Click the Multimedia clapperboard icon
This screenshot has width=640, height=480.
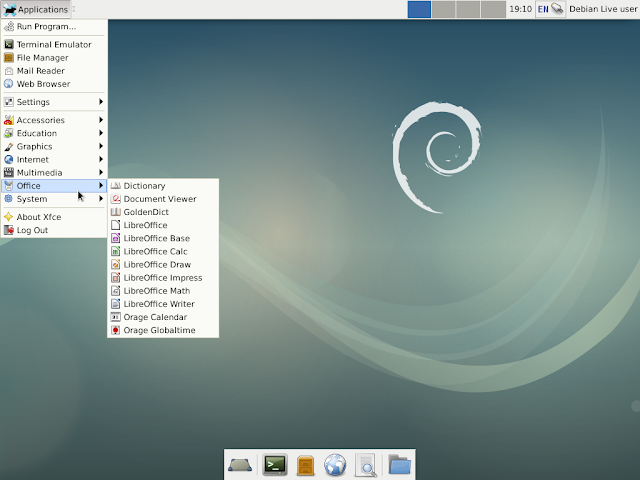(x=9, y=172)
